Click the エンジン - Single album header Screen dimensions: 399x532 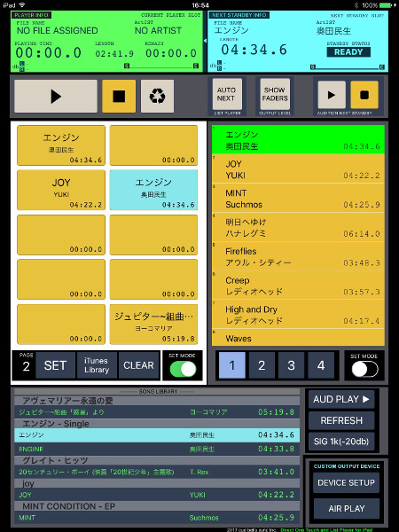157,424
